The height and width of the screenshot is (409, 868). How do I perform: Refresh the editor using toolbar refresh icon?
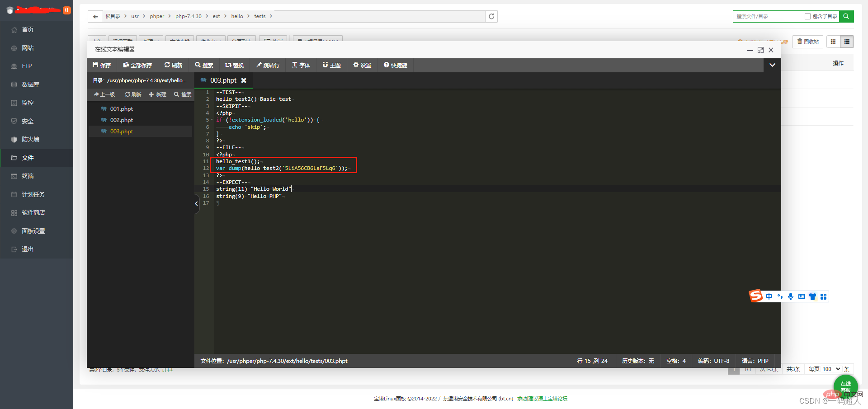pyautogui.click(x=173, y=65)
